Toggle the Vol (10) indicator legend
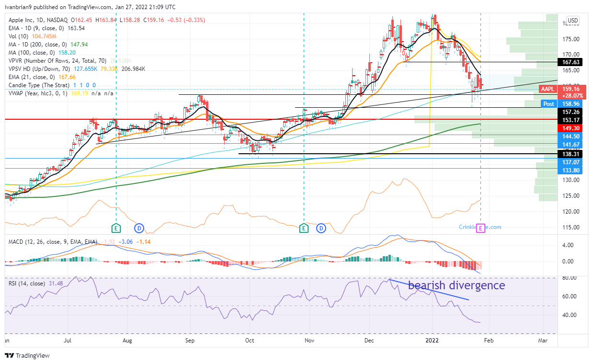This screenshot has height=364, width=593. click(x=19, y=36)
